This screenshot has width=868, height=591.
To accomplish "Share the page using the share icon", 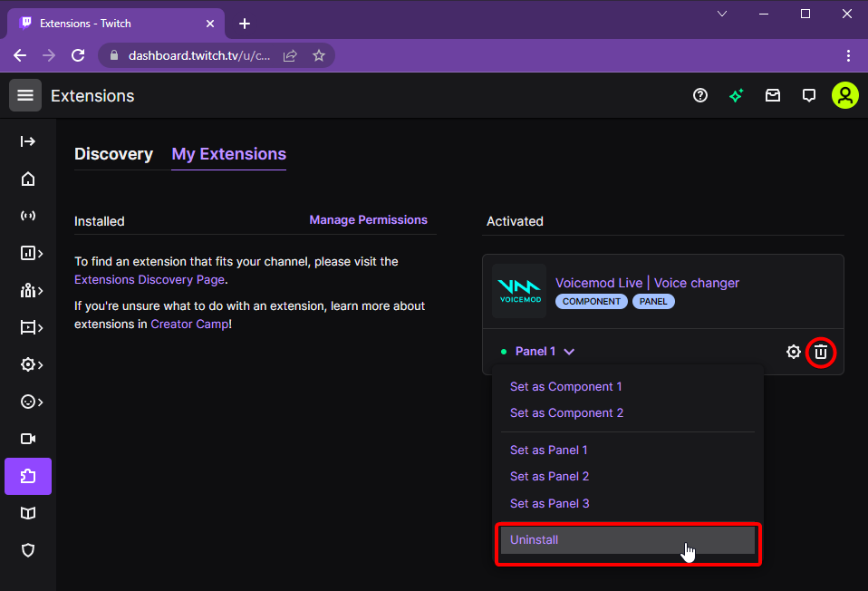I will pos(290,55).
